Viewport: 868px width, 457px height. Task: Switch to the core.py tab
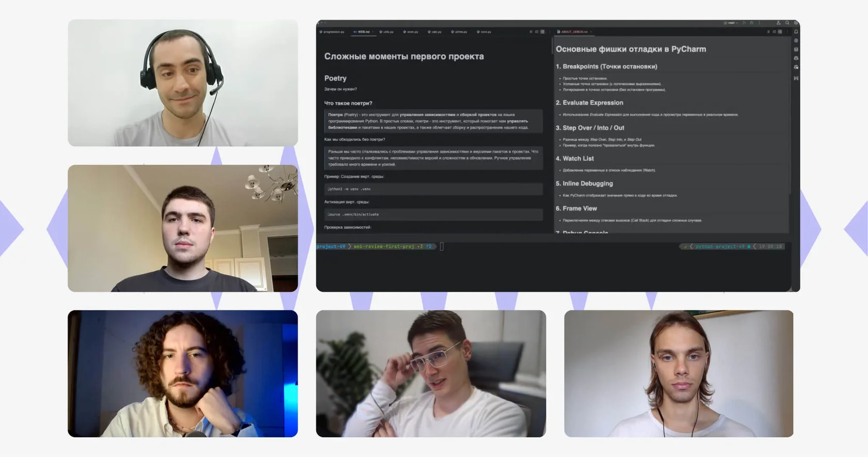click(484, 31)
